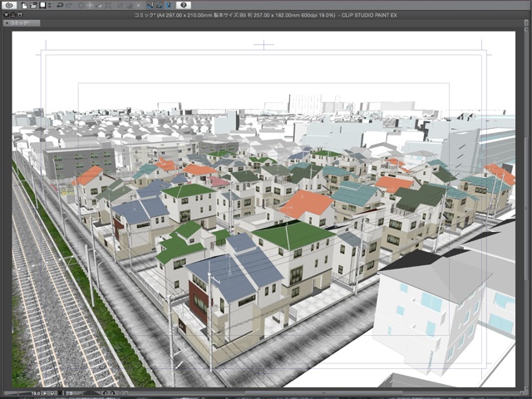
Task: Rotate canvas left icon in status bar
Action: (106, 393)
